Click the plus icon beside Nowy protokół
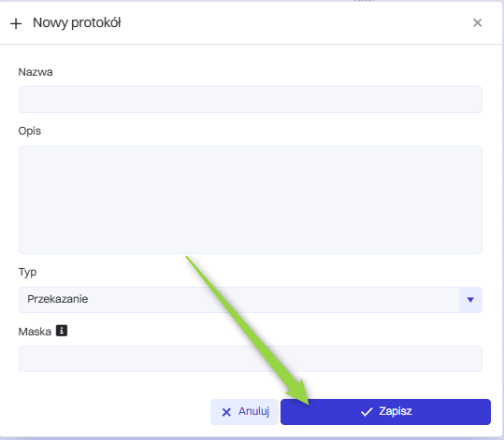Image resolution: width=504 pixels, height=440 pixels. [x=16, y=23]
